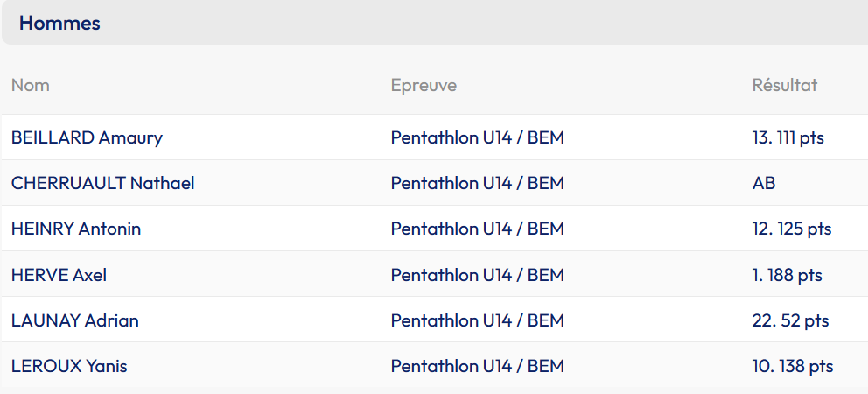
Task: Click the Pentathlon event in HERVE's row
Action: [x=477, y=275]
